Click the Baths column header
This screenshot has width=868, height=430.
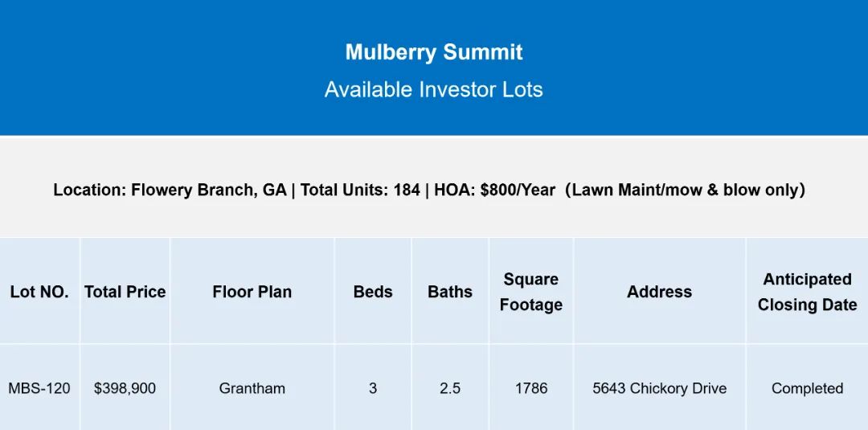(x=450, y=292)
